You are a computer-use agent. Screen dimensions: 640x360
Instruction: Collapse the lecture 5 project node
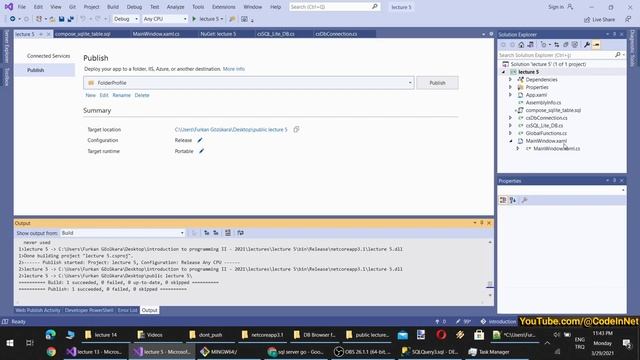click(x=503, y=72)
